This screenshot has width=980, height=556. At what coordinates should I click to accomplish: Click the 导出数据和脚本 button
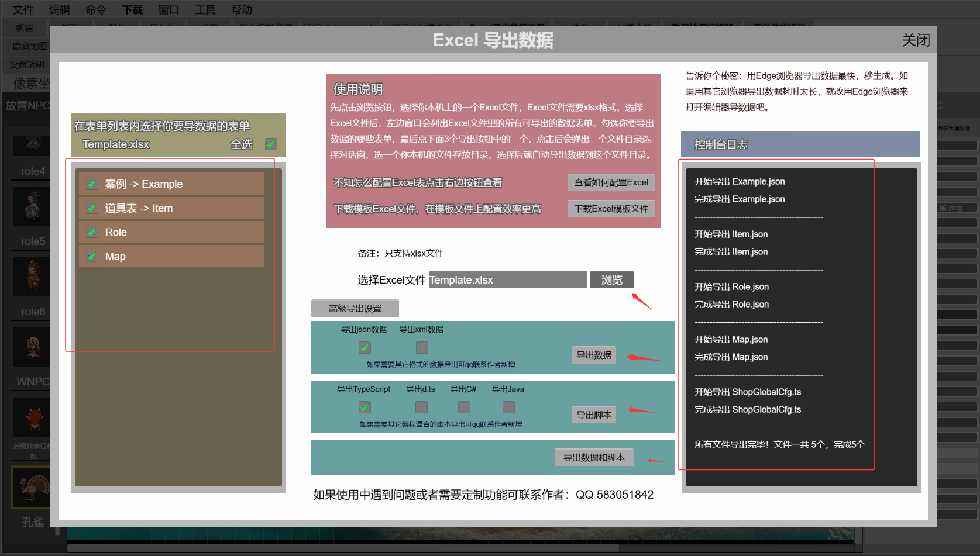point(594,457)
